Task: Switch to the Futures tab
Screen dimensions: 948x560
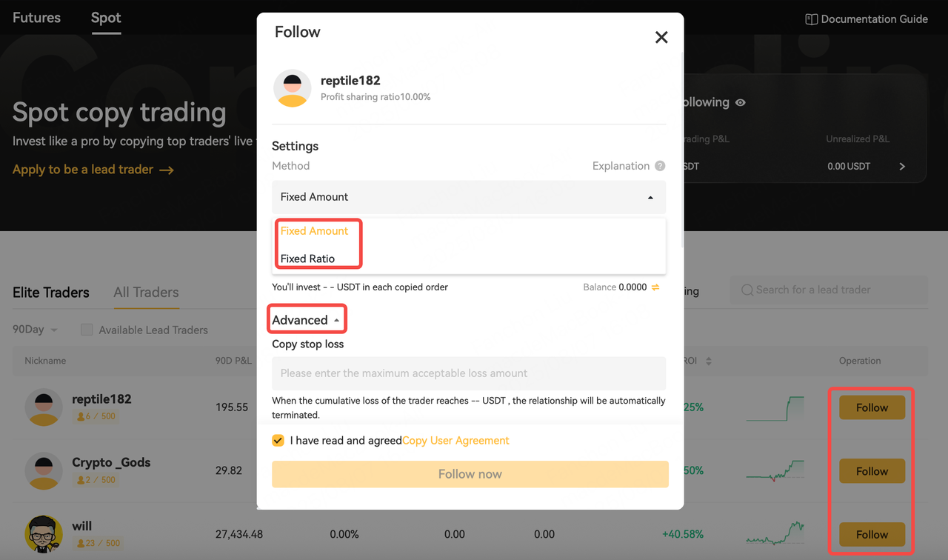Action: [36, 18]
